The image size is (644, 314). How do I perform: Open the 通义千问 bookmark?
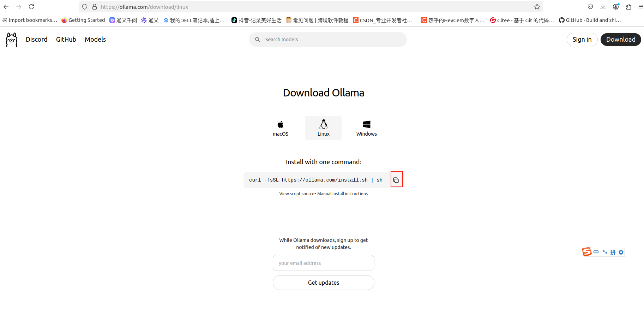coord(123,20)
